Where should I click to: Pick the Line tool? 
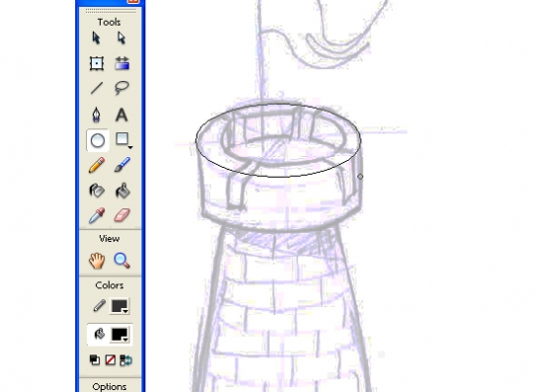tap(97, 88)
